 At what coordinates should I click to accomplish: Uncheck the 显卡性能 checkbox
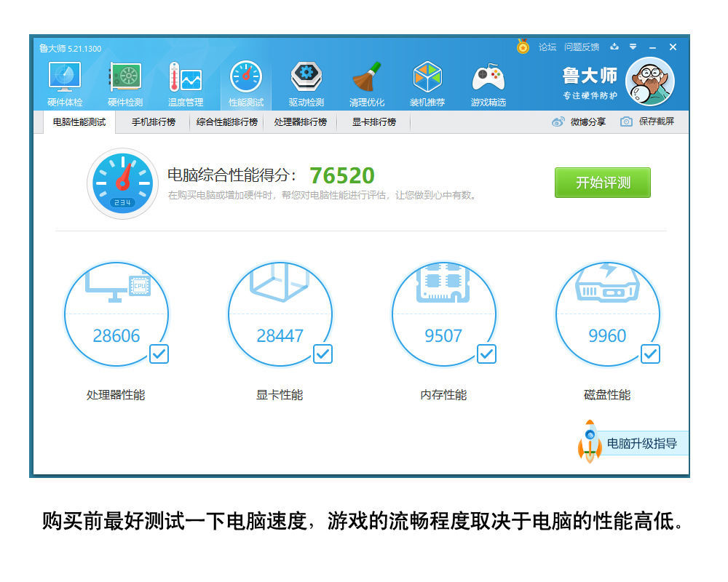[323, 354]
